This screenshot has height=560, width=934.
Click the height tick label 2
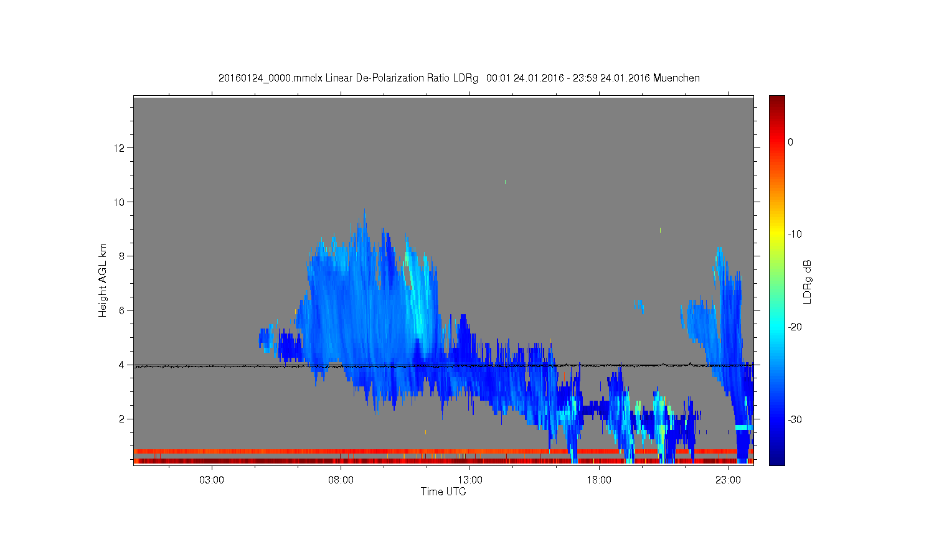(x=123, y=419)
